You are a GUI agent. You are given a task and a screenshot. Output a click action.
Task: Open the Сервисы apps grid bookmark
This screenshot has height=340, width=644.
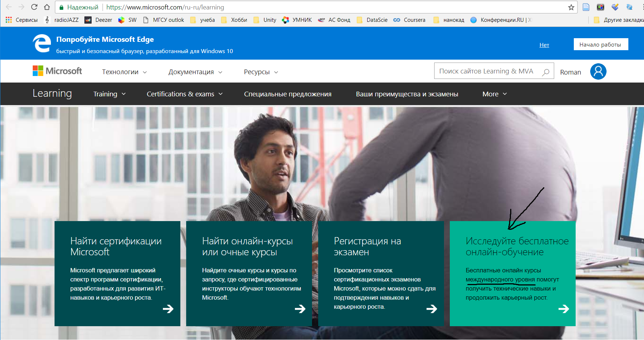pos(22,20)
